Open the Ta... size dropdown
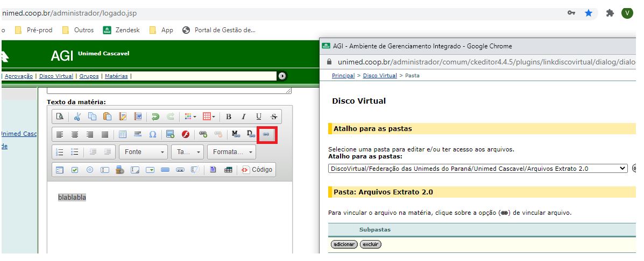 [x=188, y=152]
